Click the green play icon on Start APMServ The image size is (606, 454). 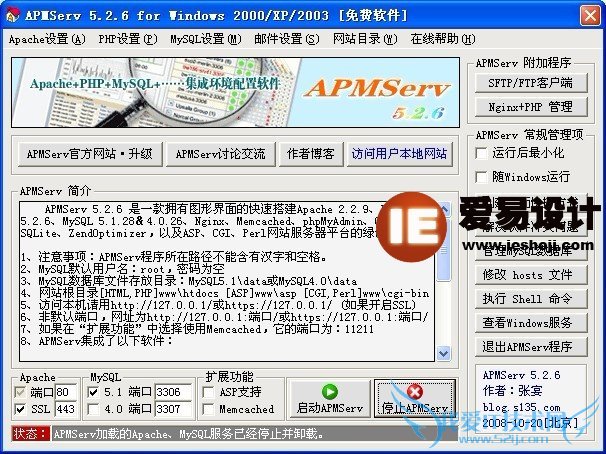click(330, 391)
